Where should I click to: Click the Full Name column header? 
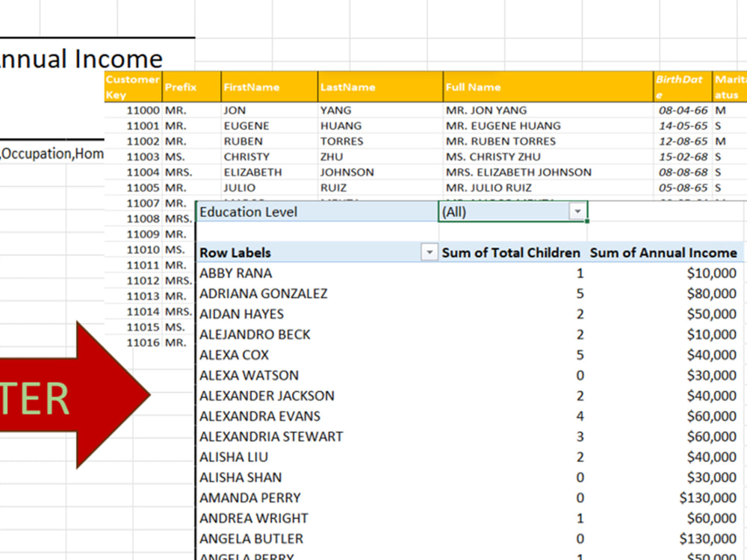[548, 87]
